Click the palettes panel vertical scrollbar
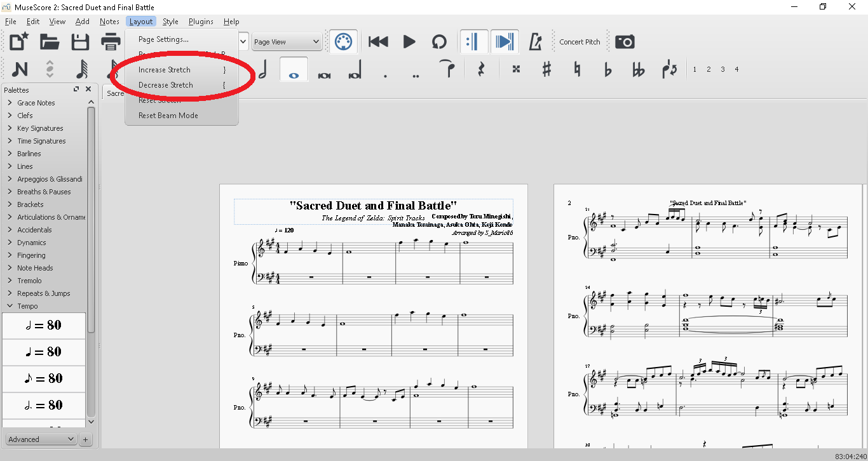 tap(91, 219)
